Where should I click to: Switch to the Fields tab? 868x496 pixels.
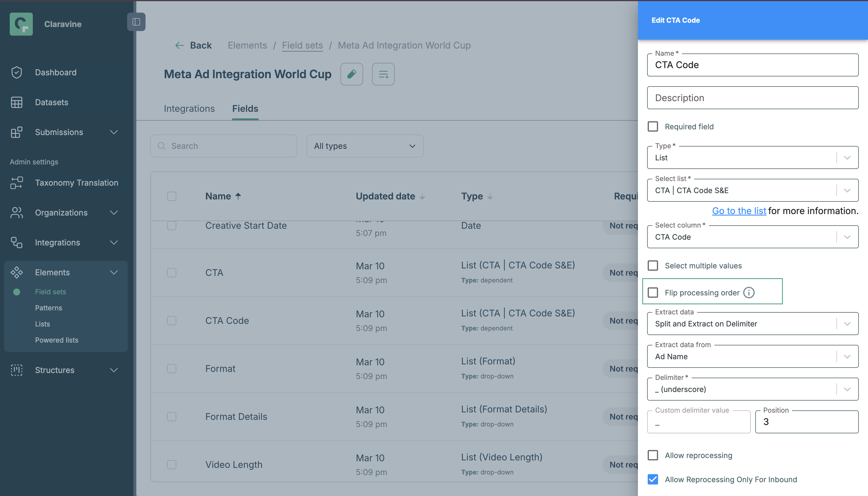[x=245, y=109]
